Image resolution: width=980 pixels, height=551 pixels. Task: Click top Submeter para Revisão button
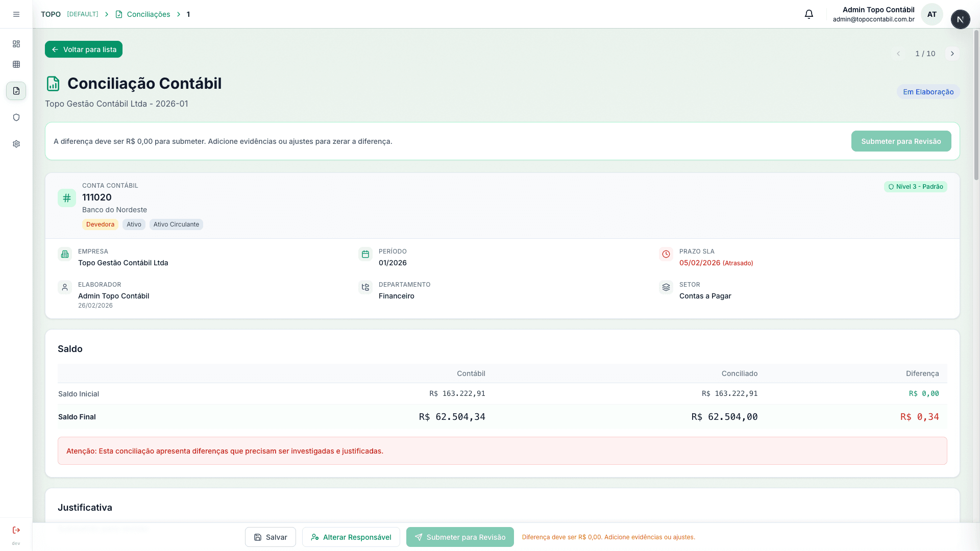tap(901, 141)
